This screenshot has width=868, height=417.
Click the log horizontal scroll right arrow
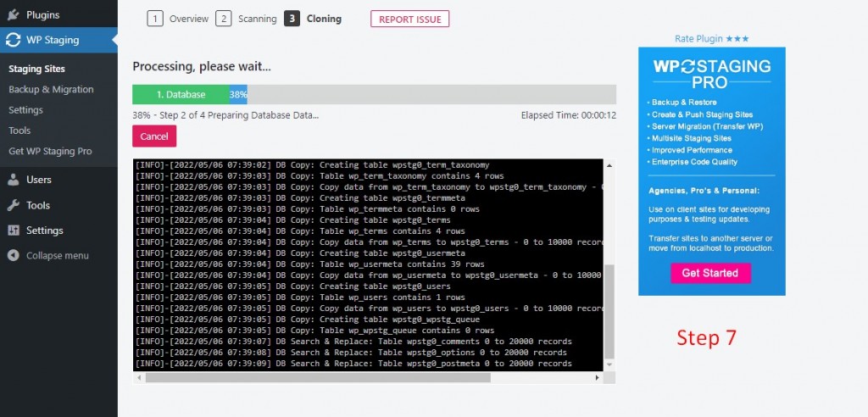tap(598, 378)
